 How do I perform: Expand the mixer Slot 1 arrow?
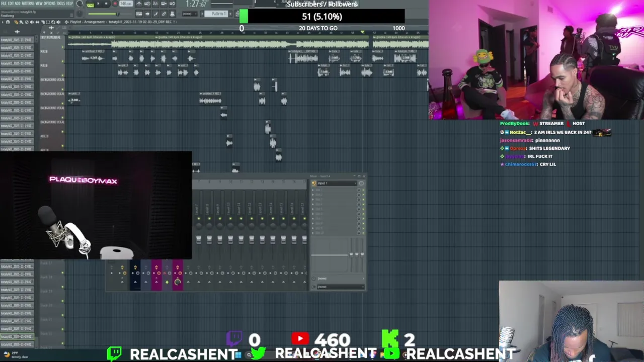(313, 190)
